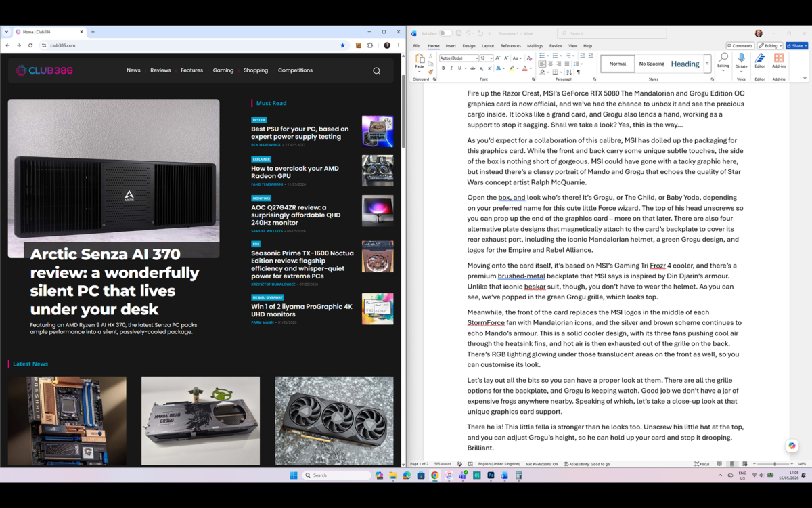Click the Club386 logo
The image size is (812, 508).
tap(45, 70)
